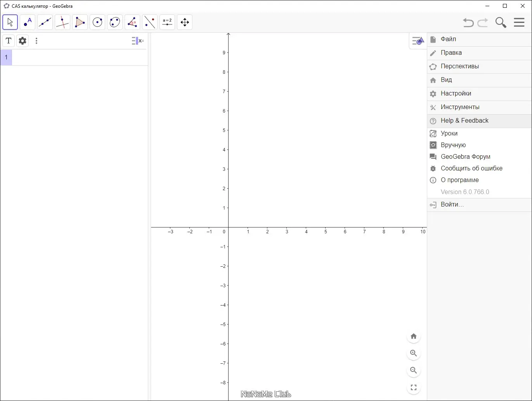Pick the Perpendicular Line tool

[x=62, y=22]
